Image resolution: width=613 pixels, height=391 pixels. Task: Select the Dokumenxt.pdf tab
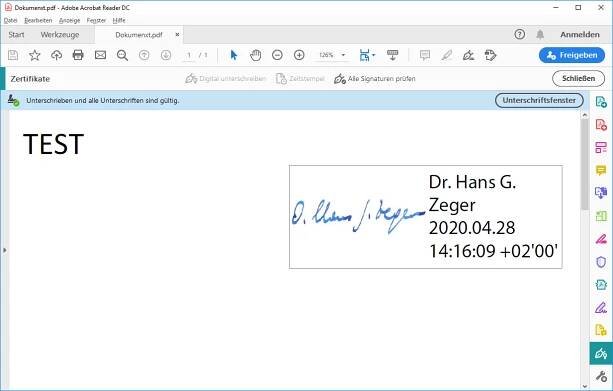(x=138, y=35)
